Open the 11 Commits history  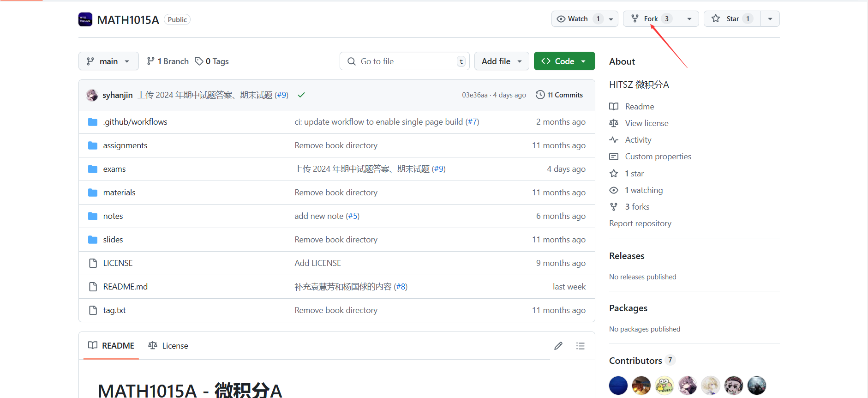(559, 95)
